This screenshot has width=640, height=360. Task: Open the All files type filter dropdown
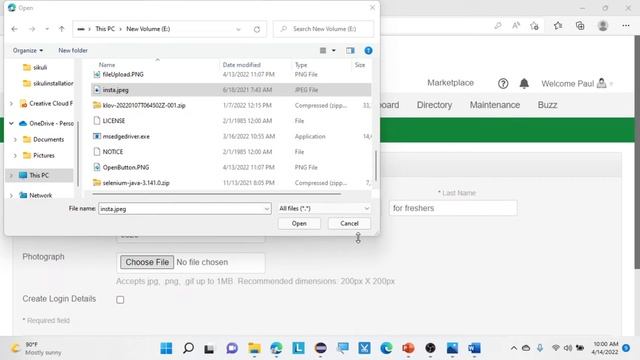click(324, 209)
